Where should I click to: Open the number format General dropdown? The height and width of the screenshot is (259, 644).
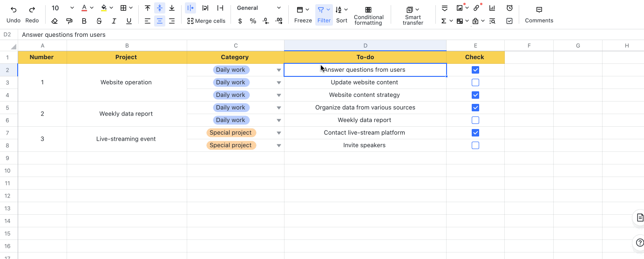tap(259, 8)
